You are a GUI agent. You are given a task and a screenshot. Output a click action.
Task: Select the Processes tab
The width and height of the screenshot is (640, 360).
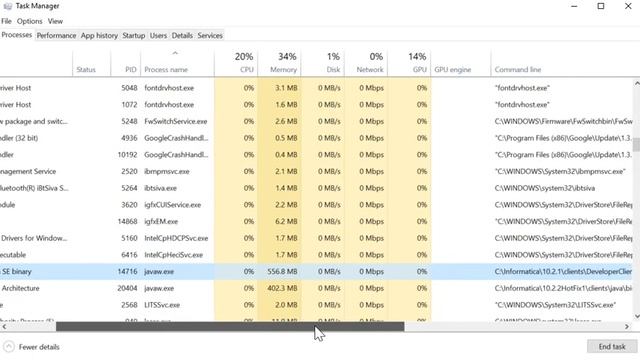click(17, 35)
